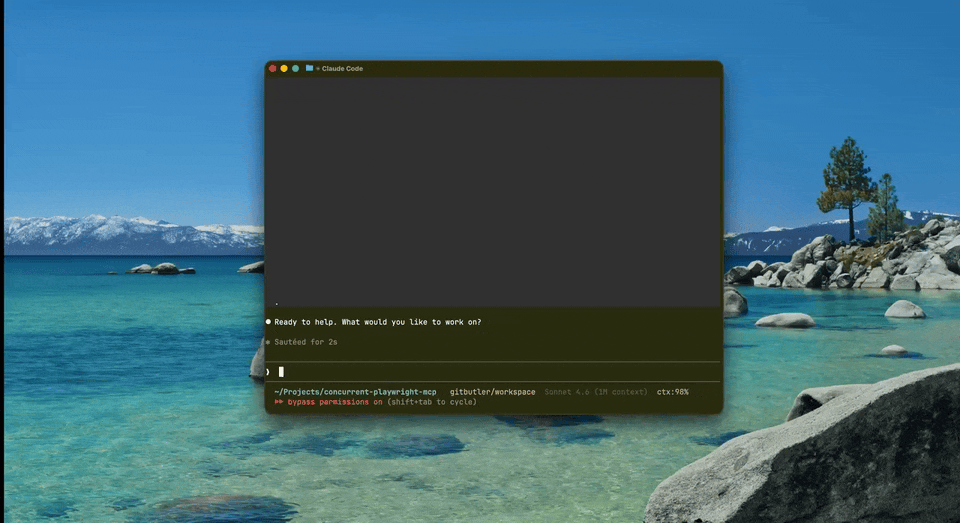
Task: Click the 'ctx:98%' status indicator
Action: (x=672, y=392)
